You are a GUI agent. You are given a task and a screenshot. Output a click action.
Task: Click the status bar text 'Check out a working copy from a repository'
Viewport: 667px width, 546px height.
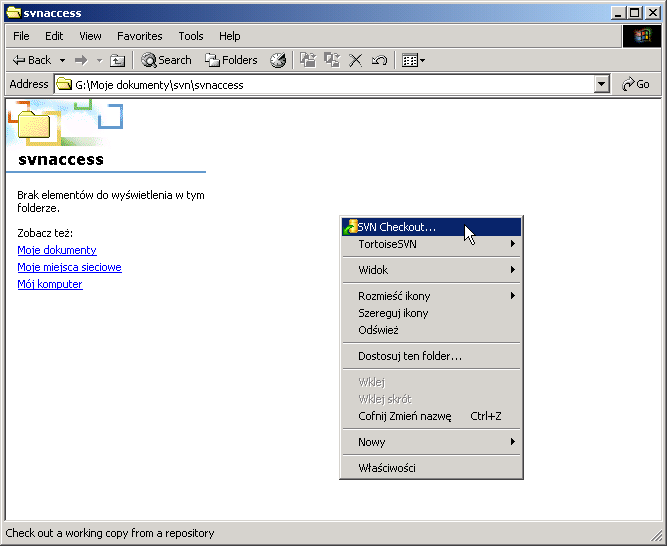[x=110, y=533]
